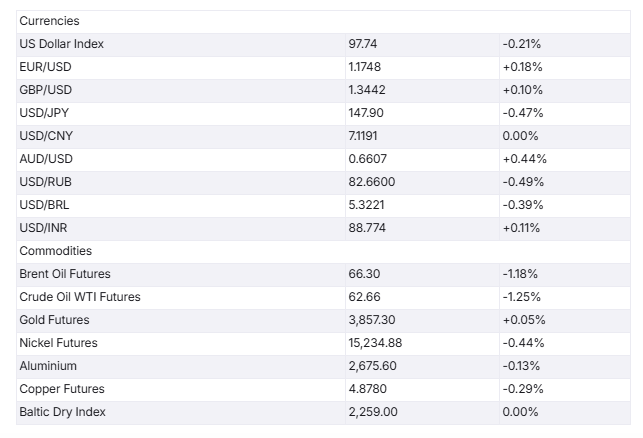
Task: Select Gold Futures in commodities
Action: (x=54, y=320)
